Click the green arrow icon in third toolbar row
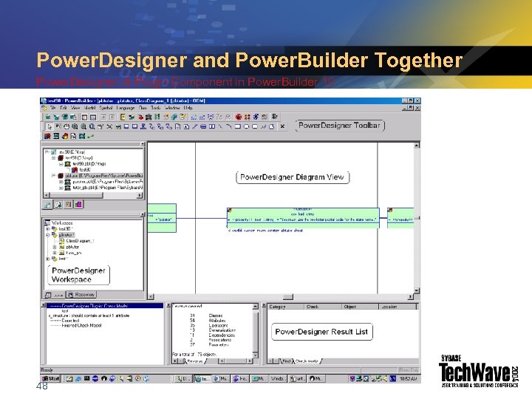The image size is (532, 399). (x=90, y=136)
